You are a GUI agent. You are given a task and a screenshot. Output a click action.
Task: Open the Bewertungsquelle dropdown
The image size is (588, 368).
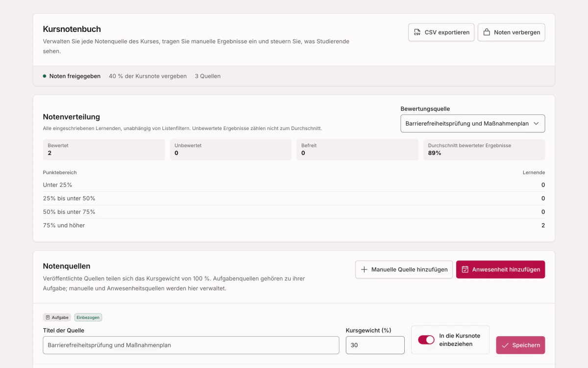pyautogui.click(x=472, y=124)
